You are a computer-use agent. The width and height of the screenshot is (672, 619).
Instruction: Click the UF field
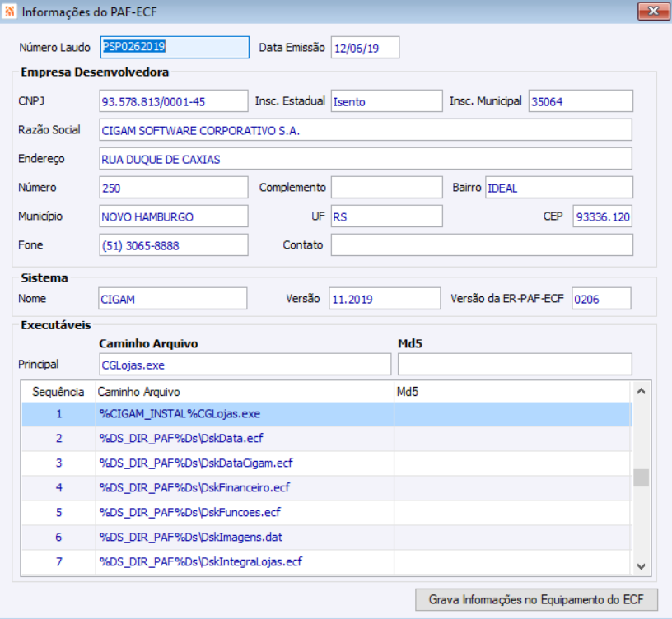[x=386, y=216]
